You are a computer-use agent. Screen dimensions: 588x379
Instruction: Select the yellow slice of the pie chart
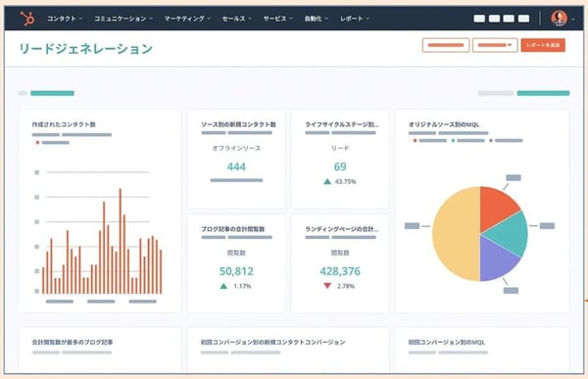pyautogui.click(x=456, y=233)
